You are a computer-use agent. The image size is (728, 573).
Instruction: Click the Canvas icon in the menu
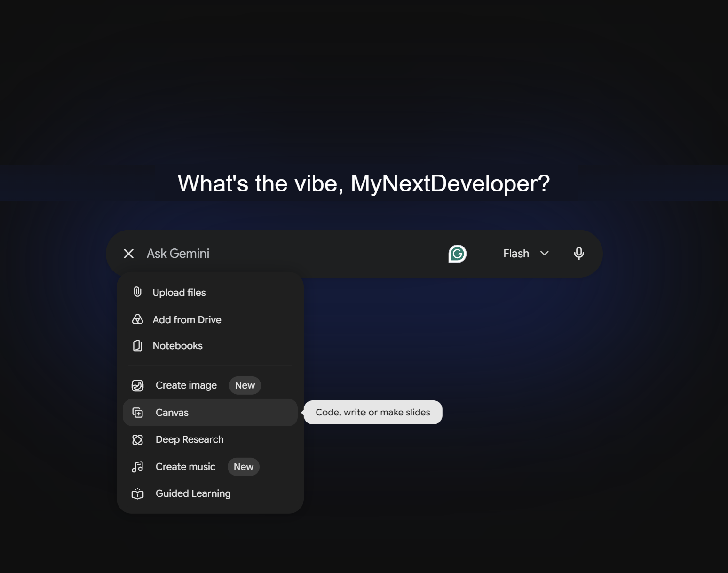click(137, 413)
